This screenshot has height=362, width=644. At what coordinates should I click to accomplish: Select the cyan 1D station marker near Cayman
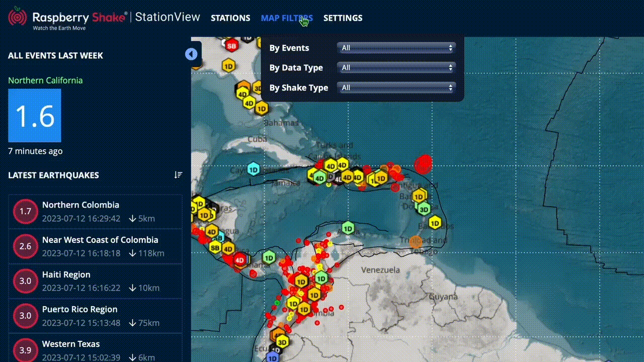254,168
